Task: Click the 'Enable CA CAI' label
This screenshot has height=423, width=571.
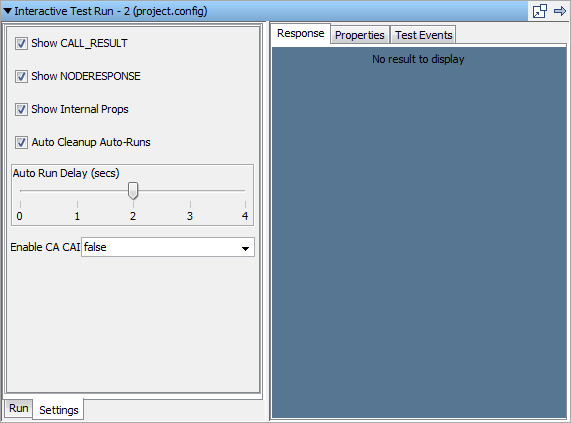Action: click(x=45, y=247)
